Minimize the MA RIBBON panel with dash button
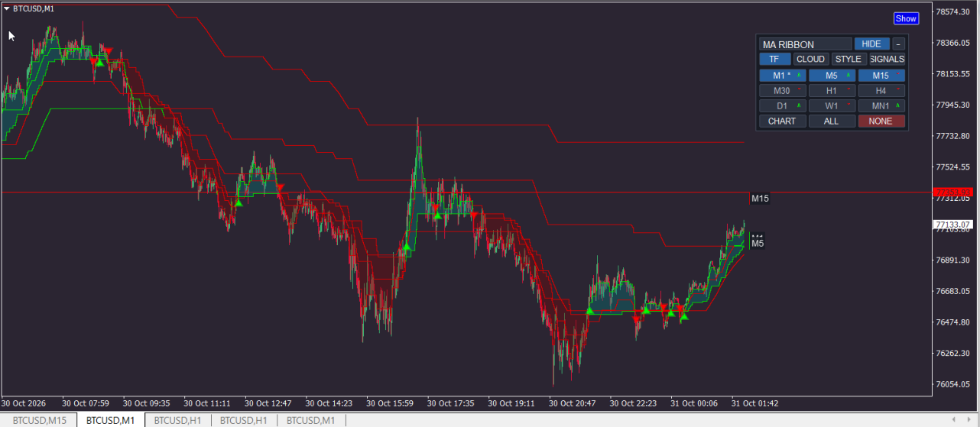980x427 pixels. (899, 44)
